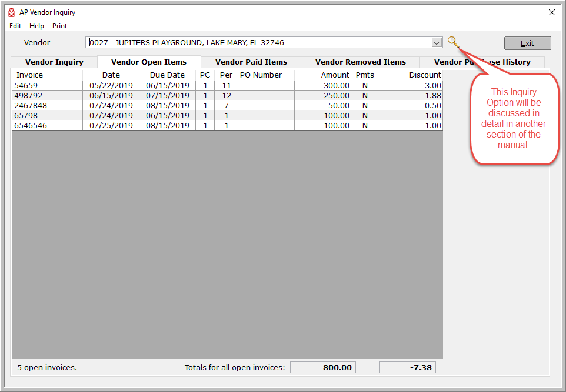Screen dimensions: 566x392
Task: Show the Vendor Purchase History tab
Action: click(x=482, y=62)
